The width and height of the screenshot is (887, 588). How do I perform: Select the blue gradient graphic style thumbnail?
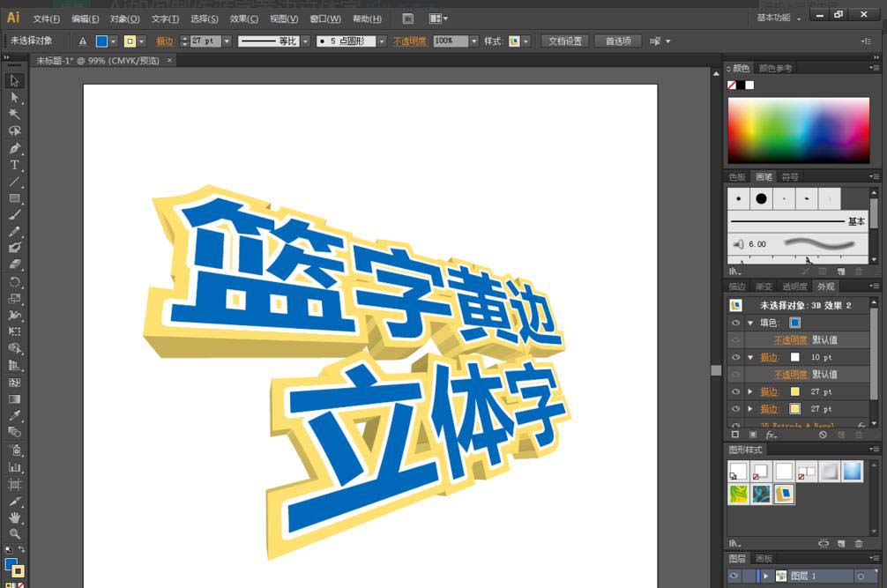(852, 472)
